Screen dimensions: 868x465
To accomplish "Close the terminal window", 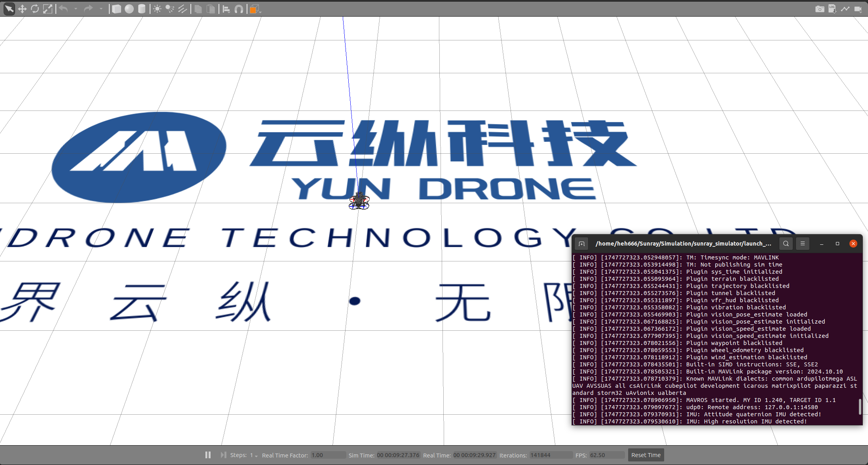I will pyautogui.click(x=853, y=244).
